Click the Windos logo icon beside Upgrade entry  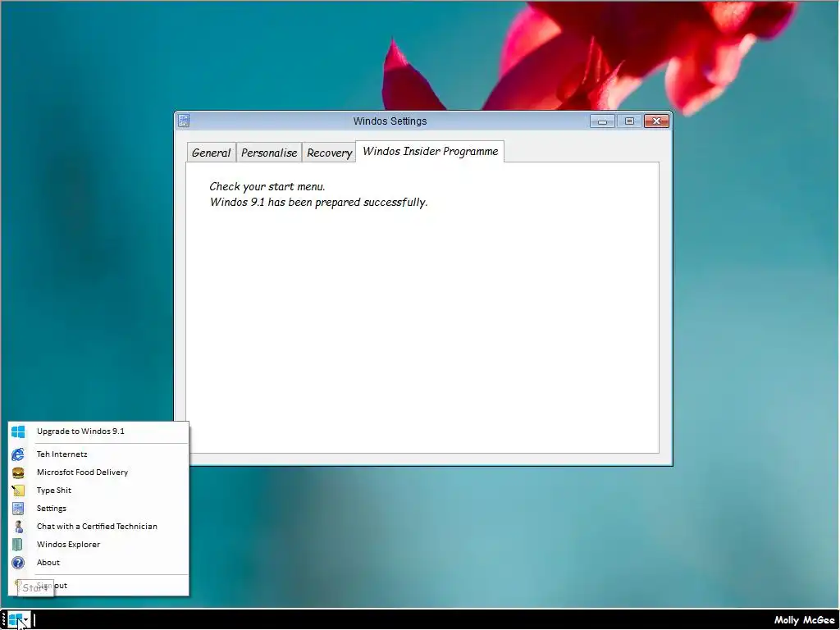[18, 431]
